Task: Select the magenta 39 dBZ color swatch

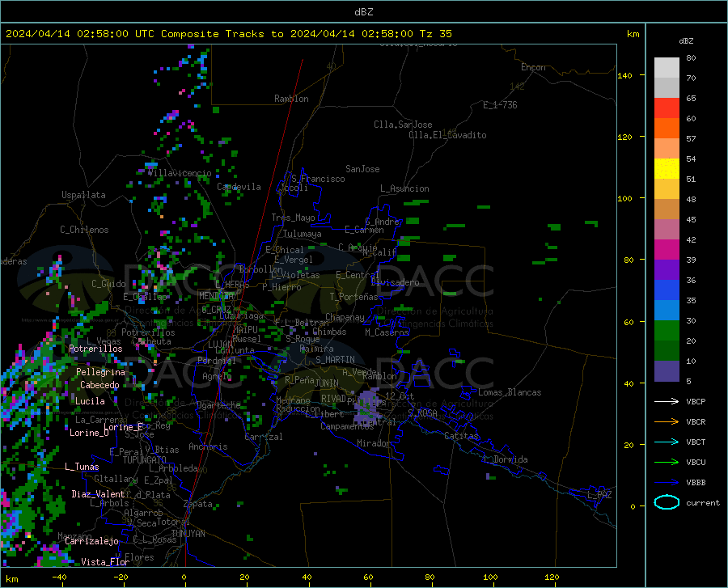Action: point(667,250)
